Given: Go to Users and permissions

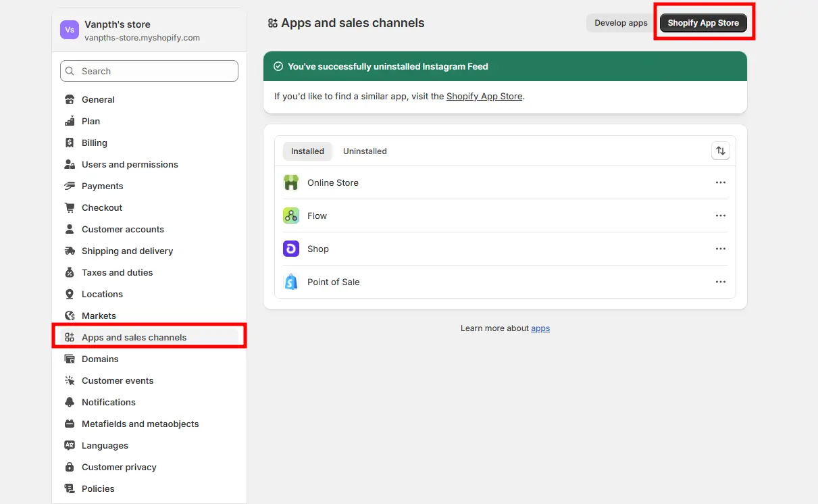Looking at the screenshot, I should 149,164.
